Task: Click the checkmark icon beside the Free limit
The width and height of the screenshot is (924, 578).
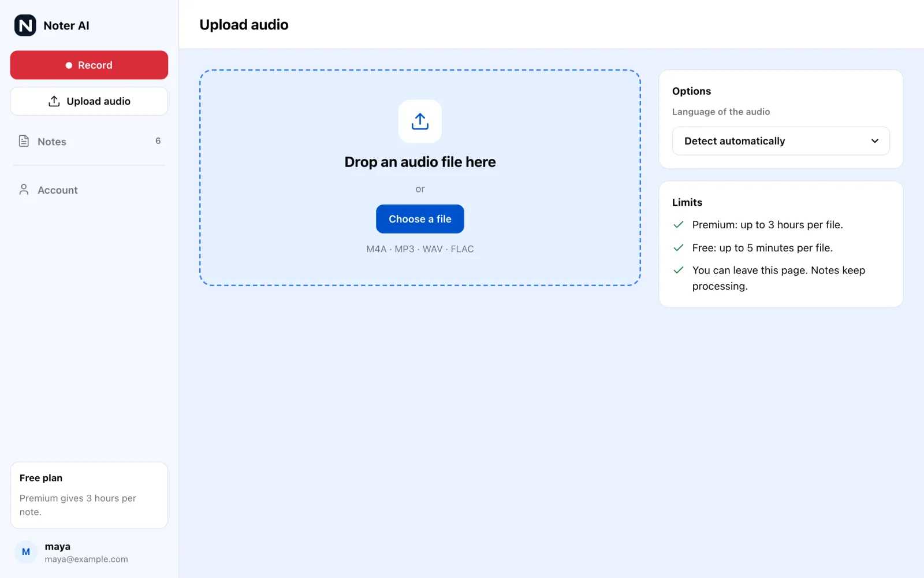Action: click(679, 248)
